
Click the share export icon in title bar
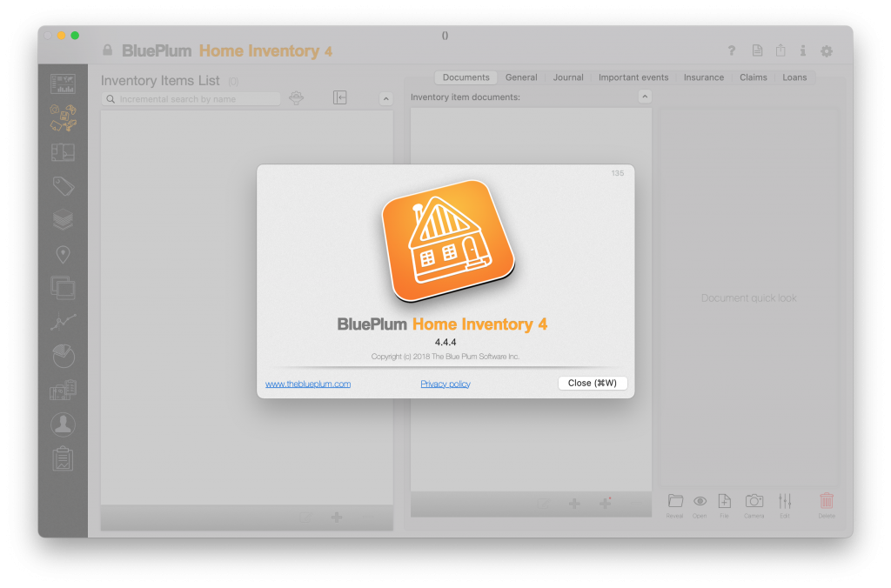(780, 50)
